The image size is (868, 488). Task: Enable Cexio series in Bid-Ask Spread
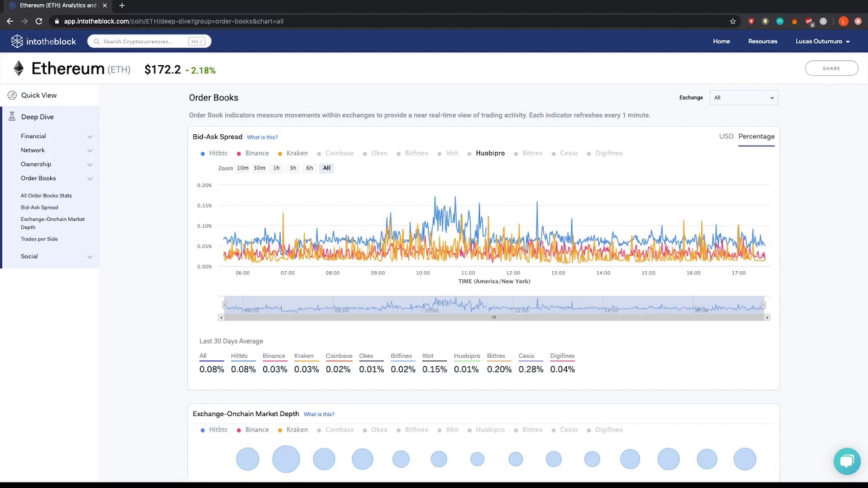click(x=565, y=153)
